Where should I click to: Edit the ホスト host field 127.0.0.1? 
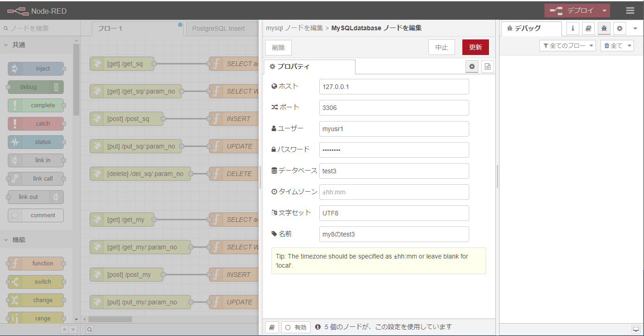pyautogui.click(x=394, y=87)
